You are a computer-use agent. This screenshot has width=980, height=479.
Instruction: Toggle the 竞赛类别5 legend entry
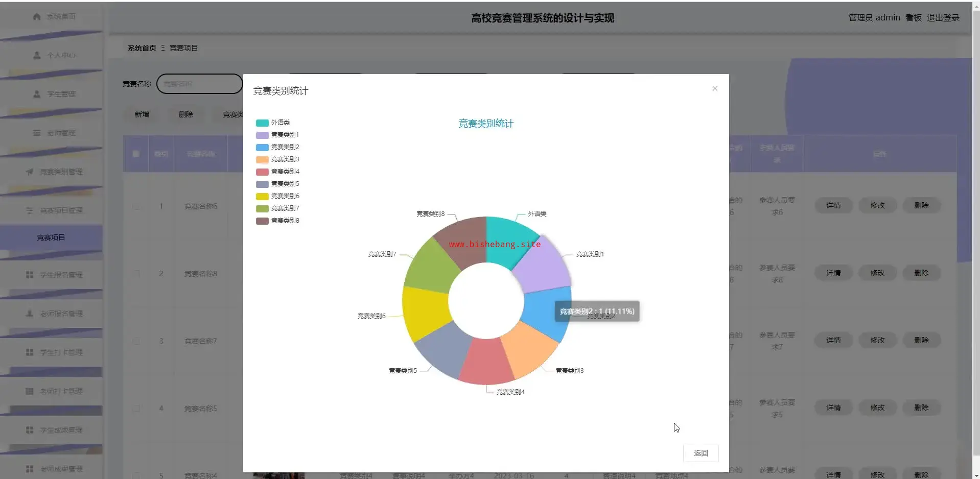coord(277,184)
